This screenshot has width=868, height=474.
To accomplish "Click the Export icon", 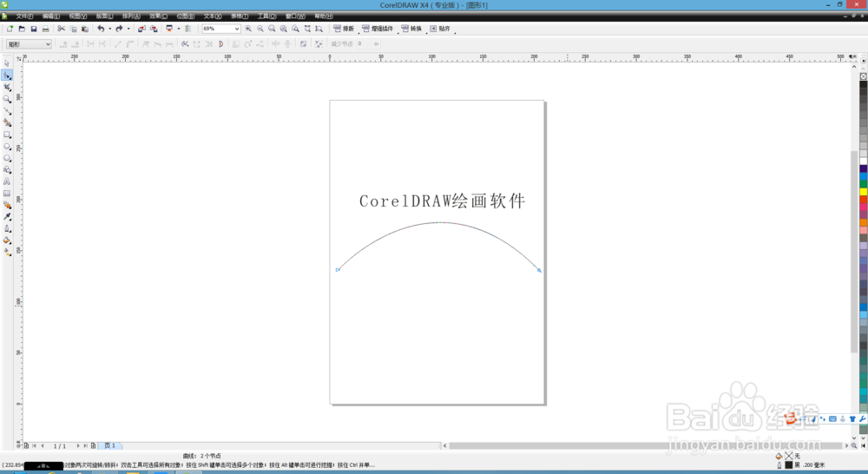I will tap(154, 29).
